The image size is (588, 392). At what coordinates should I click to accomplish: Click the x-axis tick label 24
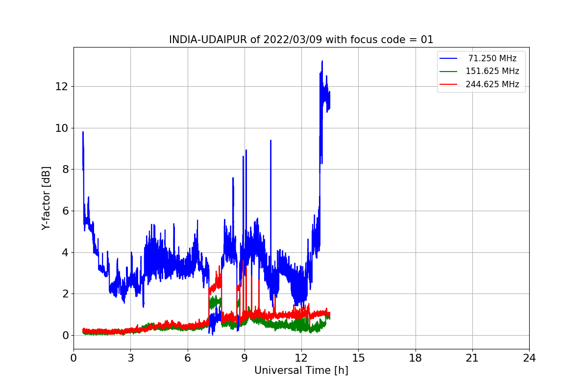[529, 358]
